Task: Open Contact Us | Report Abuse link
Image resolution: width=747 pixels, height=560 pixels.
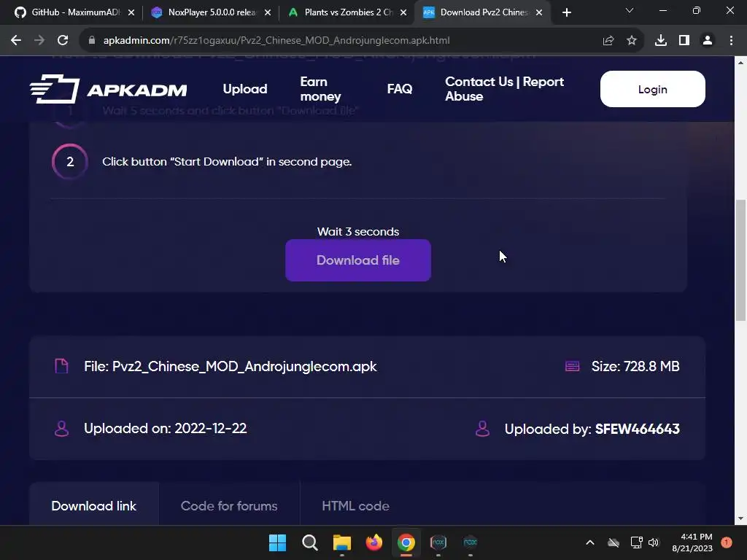Action: tap(505, 89)
